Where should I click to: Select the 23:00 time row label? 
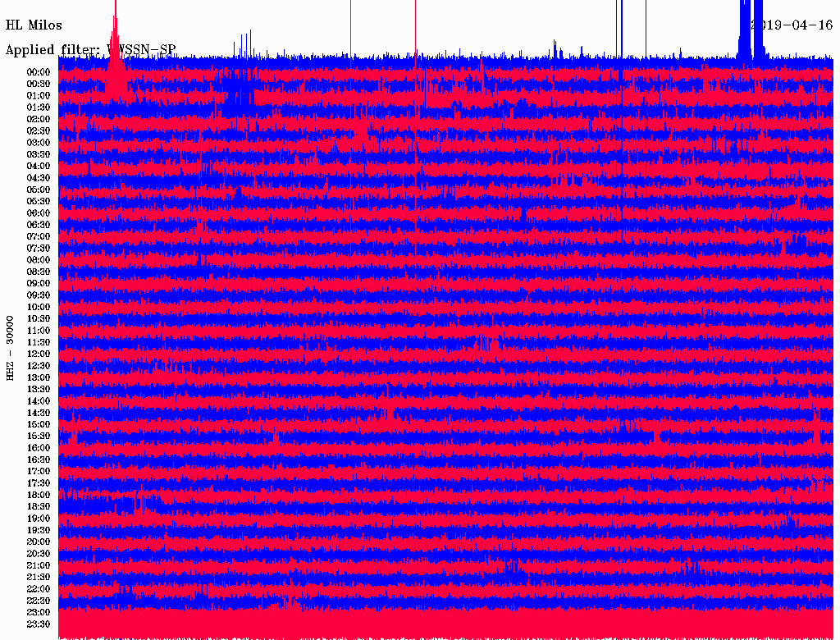39,612
